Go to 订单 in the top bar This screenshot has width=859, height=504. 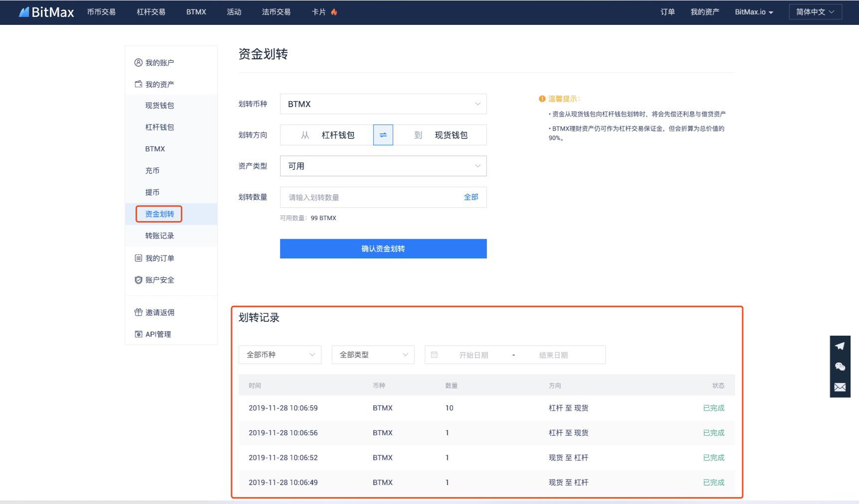coord(668,12)
